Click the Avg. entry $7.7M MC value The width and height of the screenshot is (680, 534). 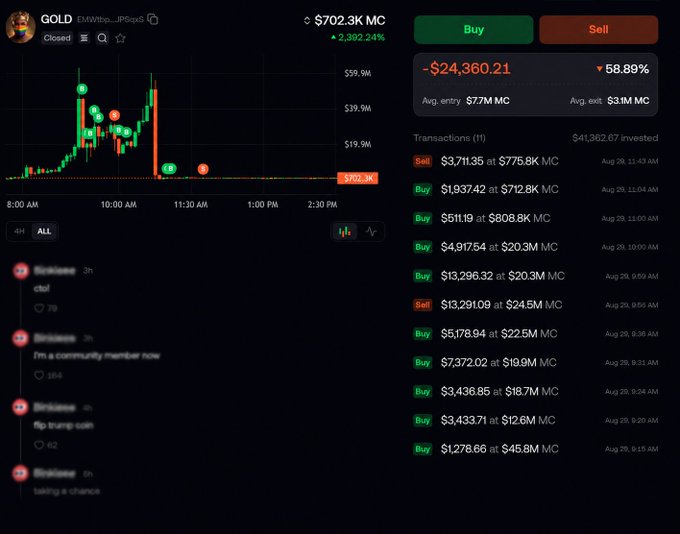click(488, 101)
